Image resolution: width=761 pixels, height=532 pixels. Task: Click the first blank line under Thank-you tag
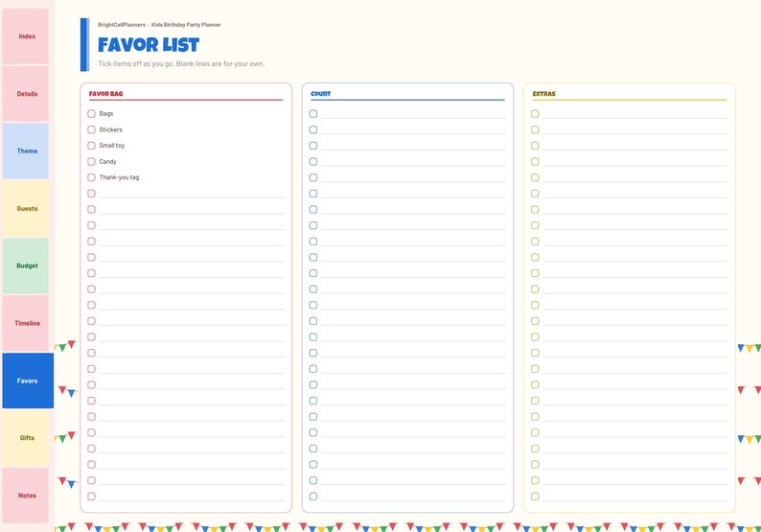192,194
